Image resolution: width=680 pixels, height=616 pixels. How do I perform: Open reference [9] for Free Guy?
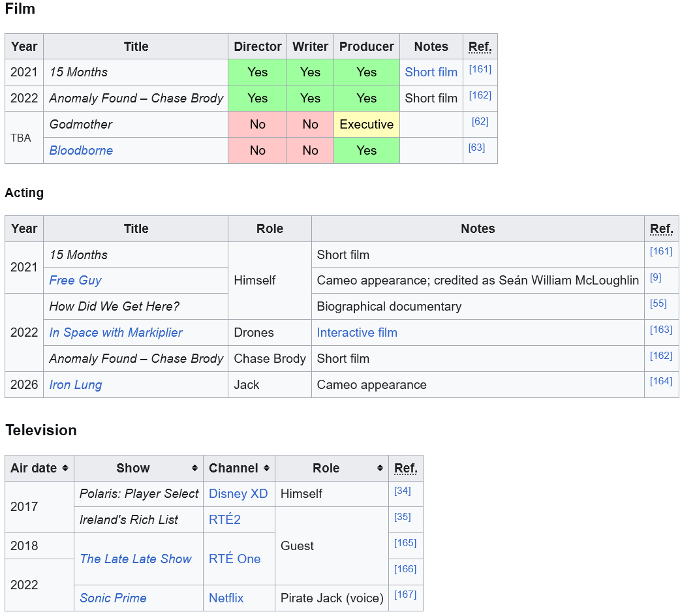pyautogui.click(x=656, y=277)
